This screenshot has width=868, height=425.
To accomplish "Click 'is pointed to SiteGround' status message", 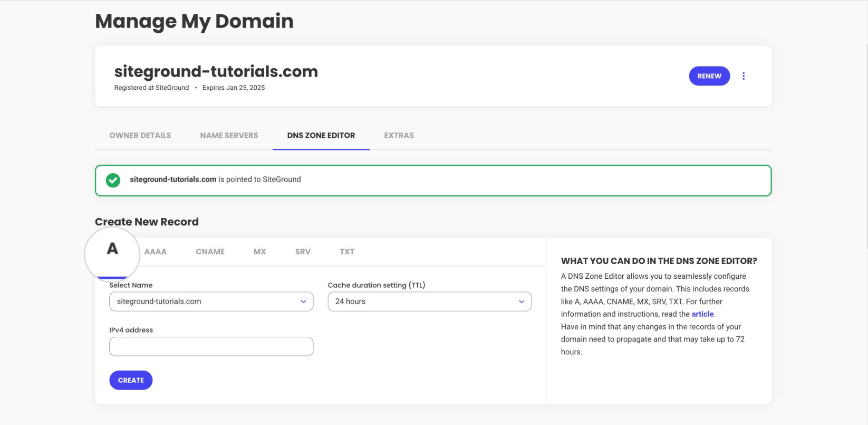I will pos(259,180).
